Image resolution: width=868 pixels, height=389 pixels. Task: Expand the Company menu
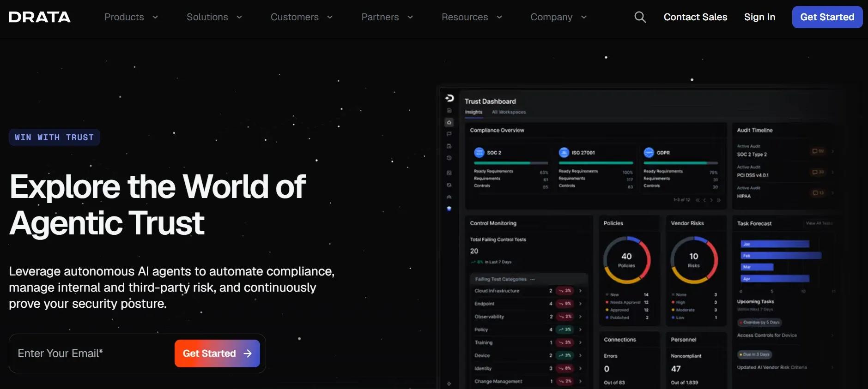(x=558, y=17)
